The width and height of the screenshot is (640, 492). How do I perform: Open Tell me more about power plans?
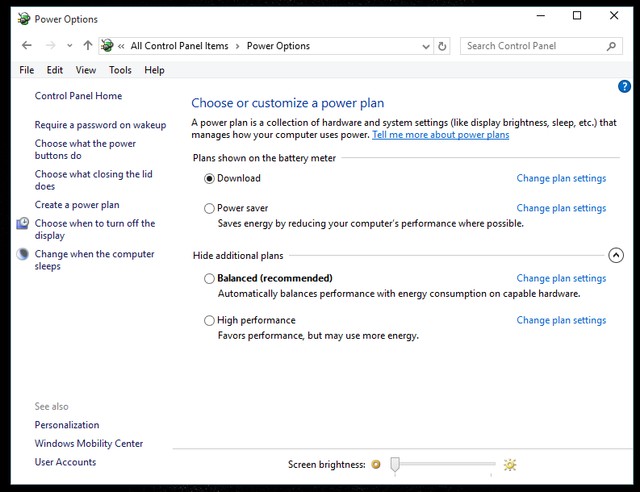click(x=440, y=135)
